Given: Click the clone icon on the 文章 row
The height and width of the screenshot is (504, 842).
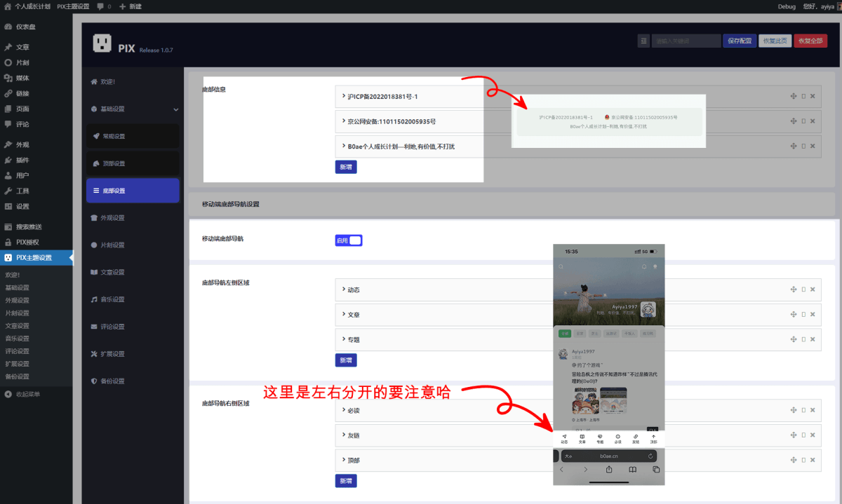Looking at the screenshot, I should tap(803, 315).
